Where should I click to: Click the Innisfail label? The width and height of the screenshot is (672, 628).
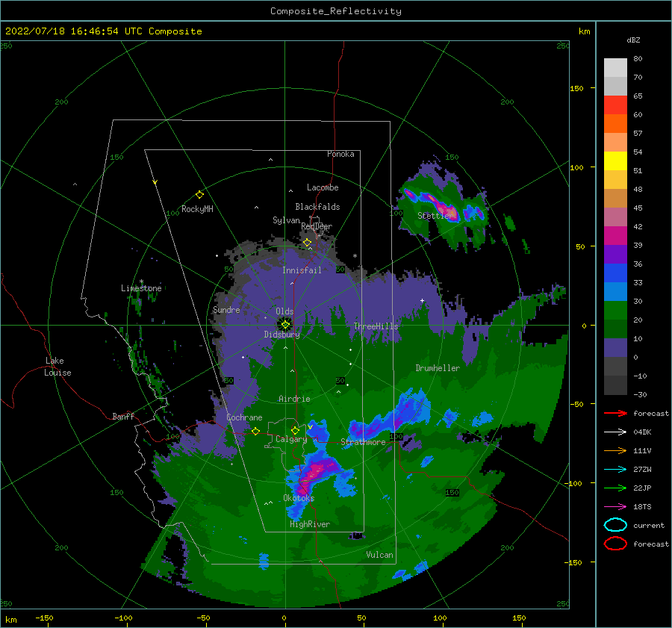click(302, 270)
